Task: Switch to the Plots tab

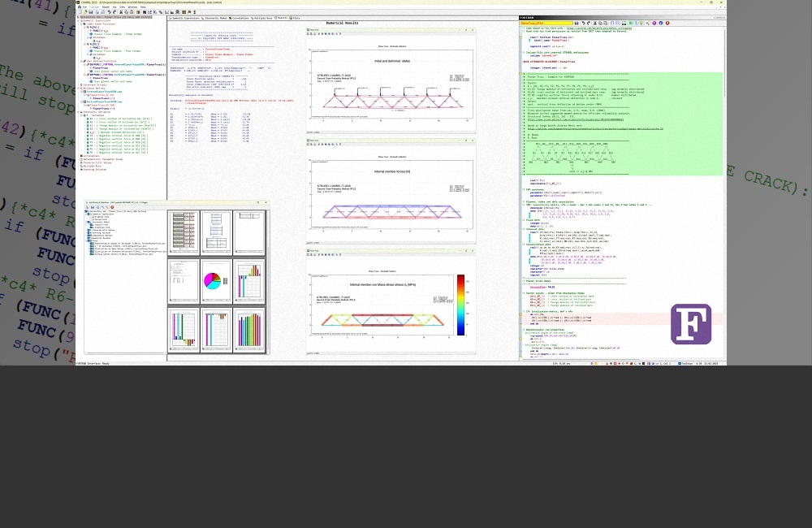Action: click(296, 18)
